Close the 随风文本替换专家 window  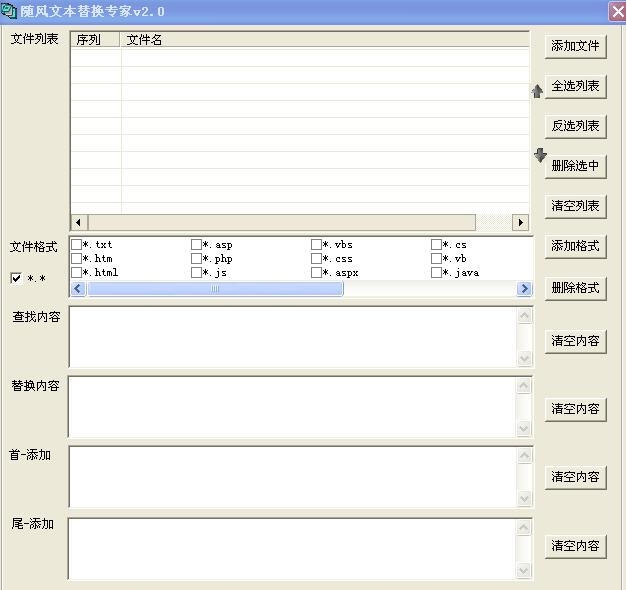click(617, 11)
